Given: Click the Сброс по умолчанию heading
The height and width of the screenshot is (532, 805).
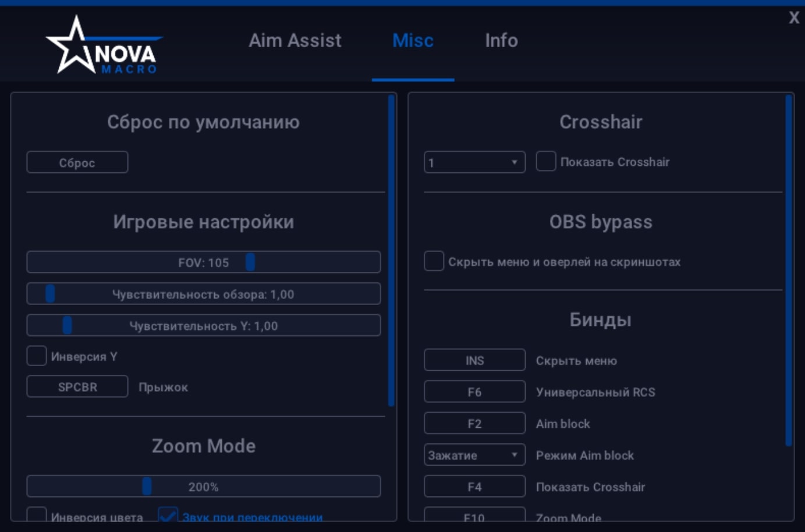Looking at the screenshot, I should coord(203,122).
